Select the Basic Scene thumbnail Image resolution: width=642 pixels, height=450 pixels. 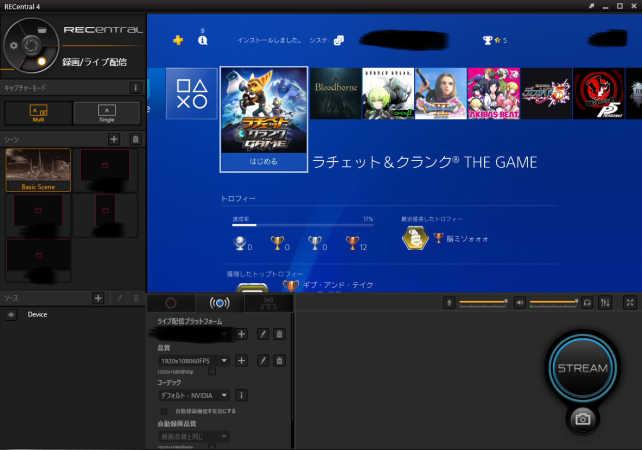[x=38, y=170]
